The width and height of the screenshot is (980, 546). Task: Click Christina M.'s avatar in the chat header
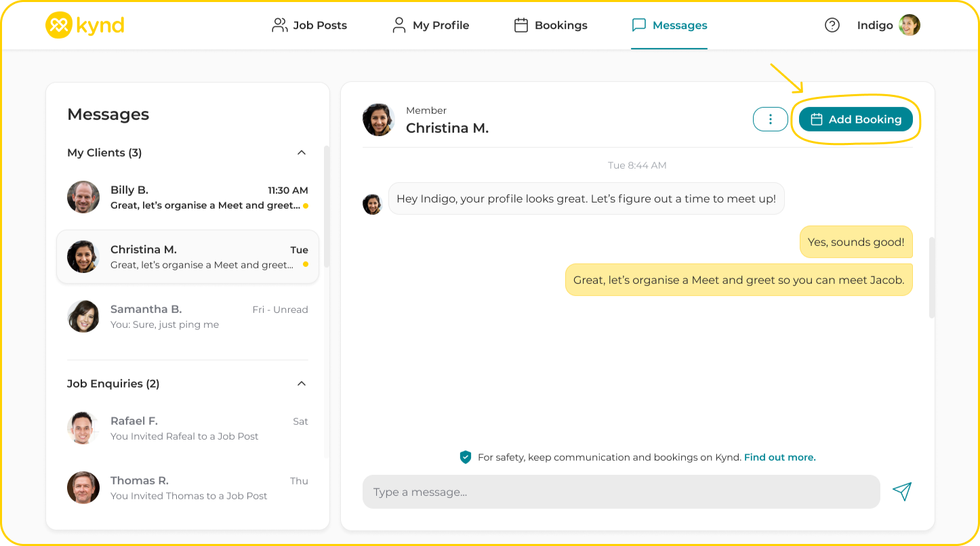click(x=378, y=120)
